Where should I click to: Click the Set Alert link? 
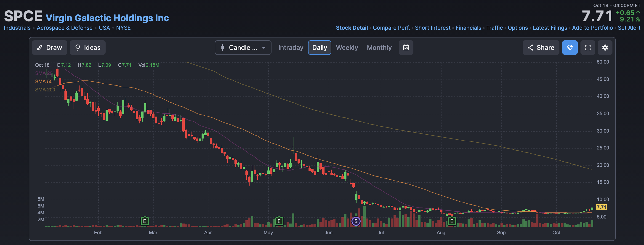[629, 28]
